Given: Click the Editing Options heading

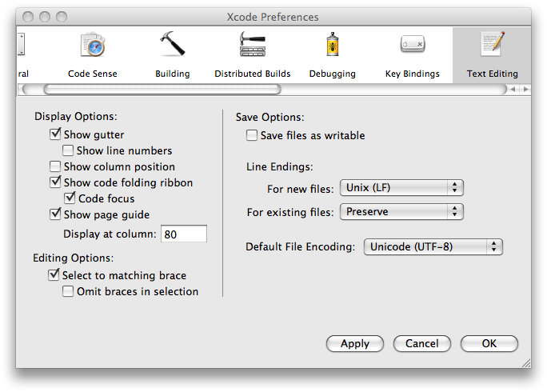Looking at the screenshot, I should [x=74, y=258].
